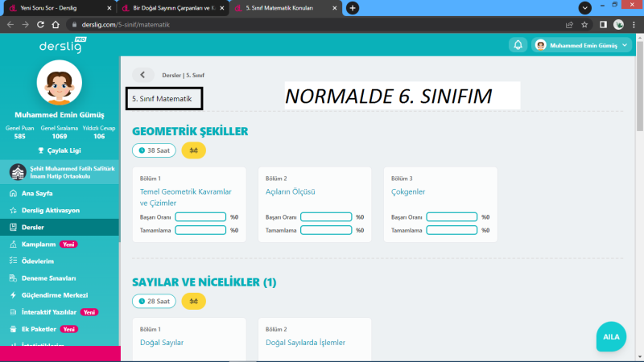
Task: Click the yellow icon under Geometrik Şekiller
Action: 193,150
